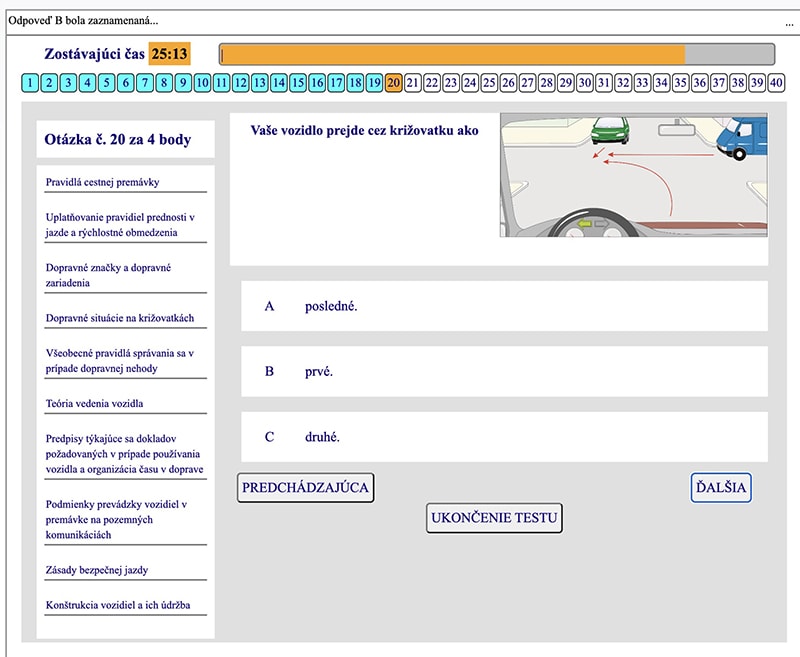Navigate to question 38
This screenshot has height=657, width=800.
click(x=738, y=83)
